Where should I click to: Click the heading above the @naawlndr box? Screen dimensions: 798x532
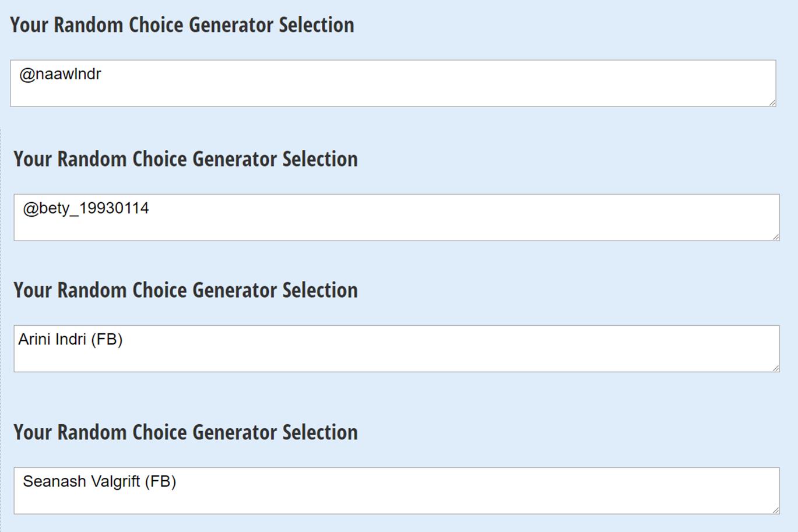[182, 25]
